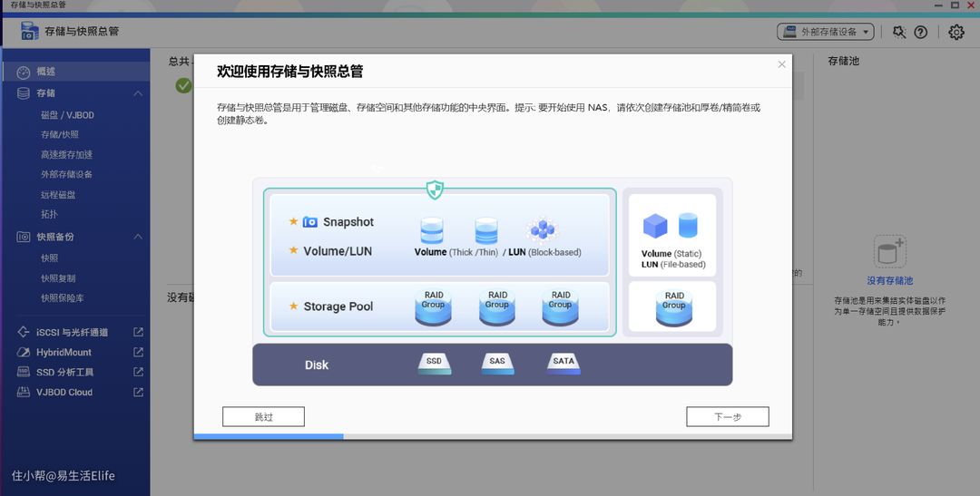
Task: Select 磁盘 / VJBOD in the sidebar
Action: 67,115
